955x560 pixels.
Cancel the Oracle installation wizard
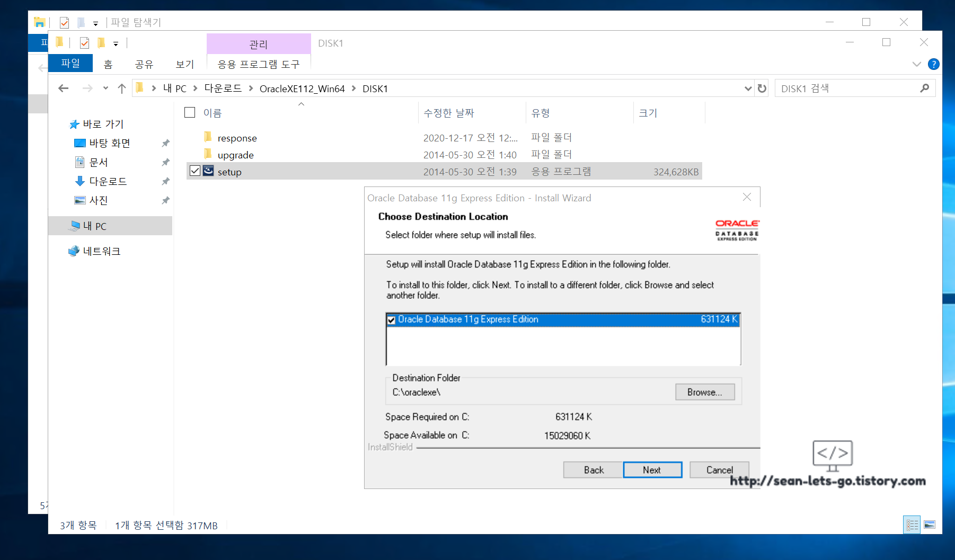pyautogui.click(x=719, y=470)
